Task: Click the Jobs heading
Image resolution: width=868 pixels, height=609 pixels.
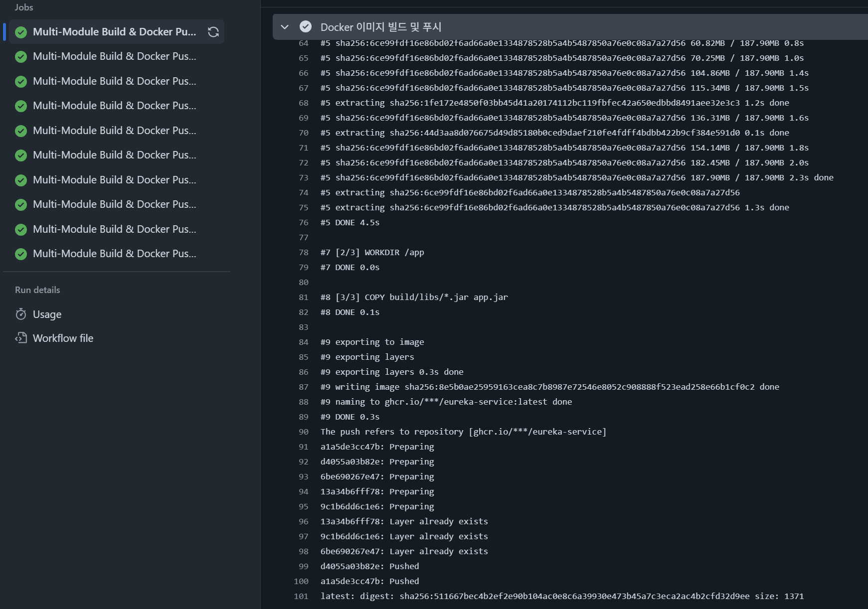Action: pyautogui.click(x=24, y=7)
